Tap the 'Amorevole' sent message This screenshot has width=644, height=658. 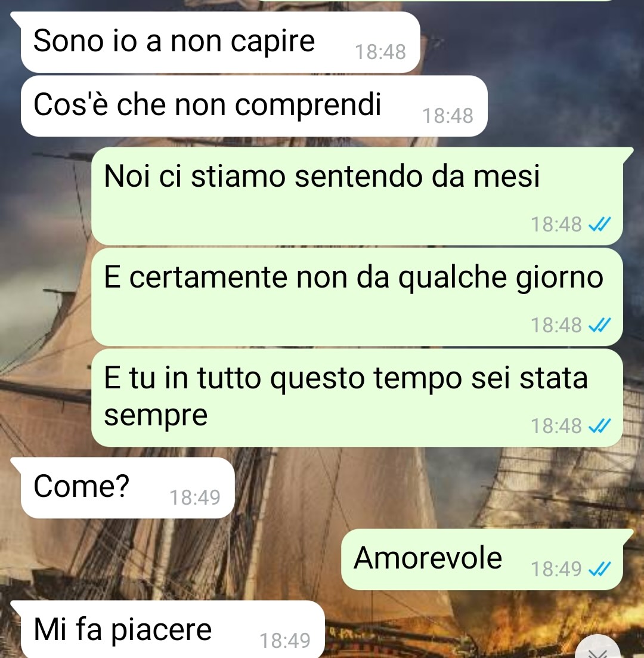point(482,560)
